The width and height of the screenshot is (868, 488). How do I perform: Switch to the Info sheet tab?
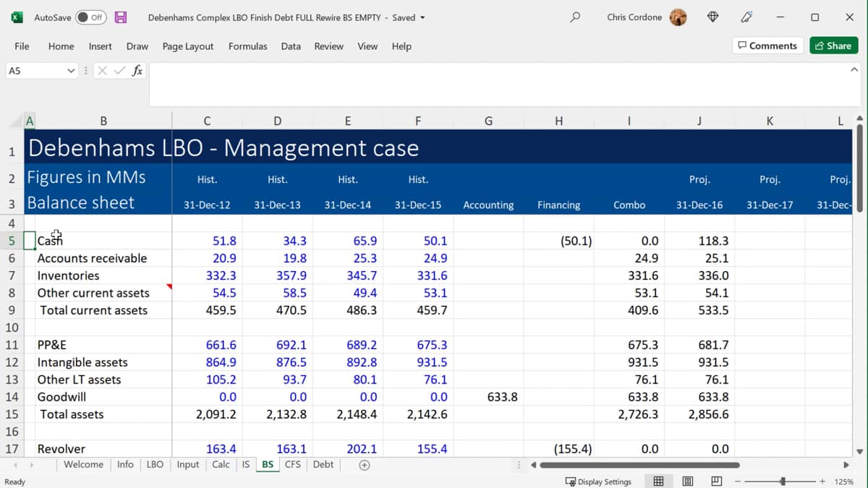[125, 465]
